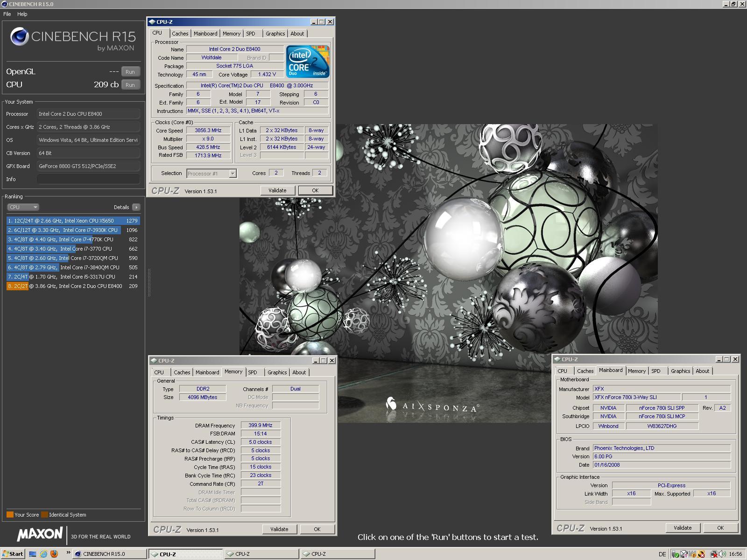Click the tray icon with the yellow warning shield
747x560 pixels.
pos(692,554)
